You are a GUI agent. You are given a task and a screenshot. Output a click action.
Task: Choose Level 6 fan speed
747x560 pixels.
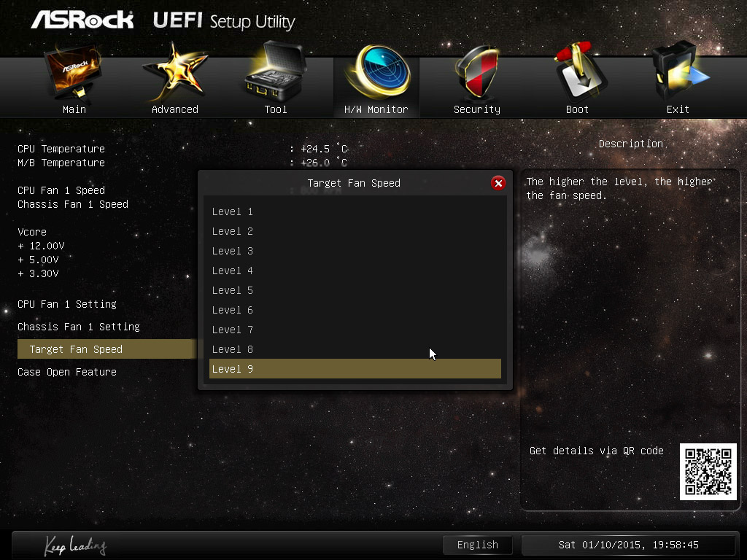pyautogui.click(x=355, y=310)
